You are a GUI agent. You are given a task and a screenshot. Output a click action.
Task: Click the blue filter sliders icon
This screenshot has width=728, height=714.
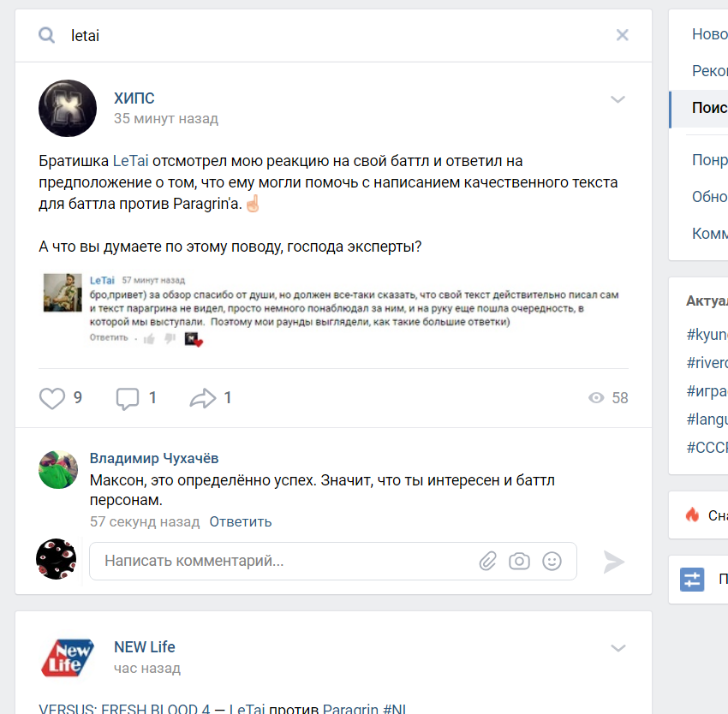point(692,580)
